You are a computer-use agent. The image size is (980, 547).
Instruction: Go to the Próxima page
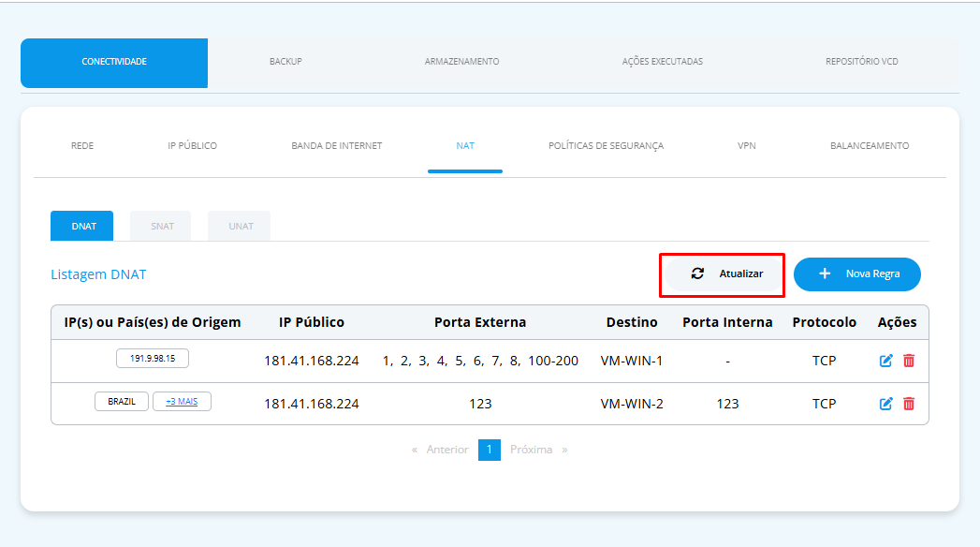click(532, 450)
